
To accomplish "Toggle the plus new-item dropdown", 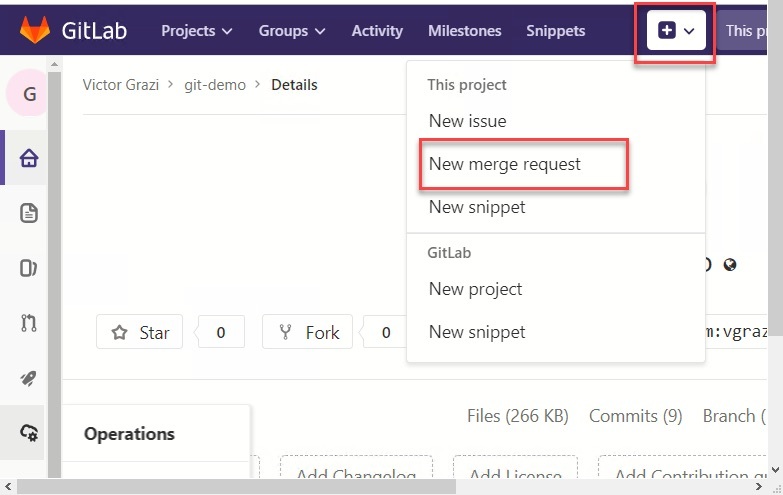I will (x=676, y=31).
